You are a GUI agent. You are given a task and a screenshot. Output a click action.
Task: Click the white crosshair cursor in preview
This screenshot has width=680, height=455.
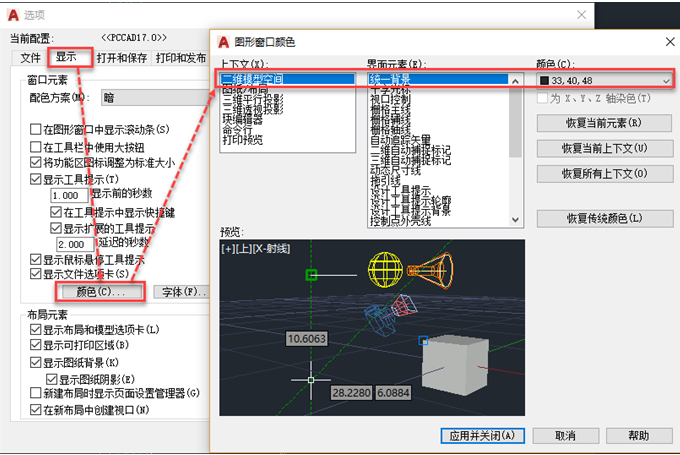click(x=311, y=380)
